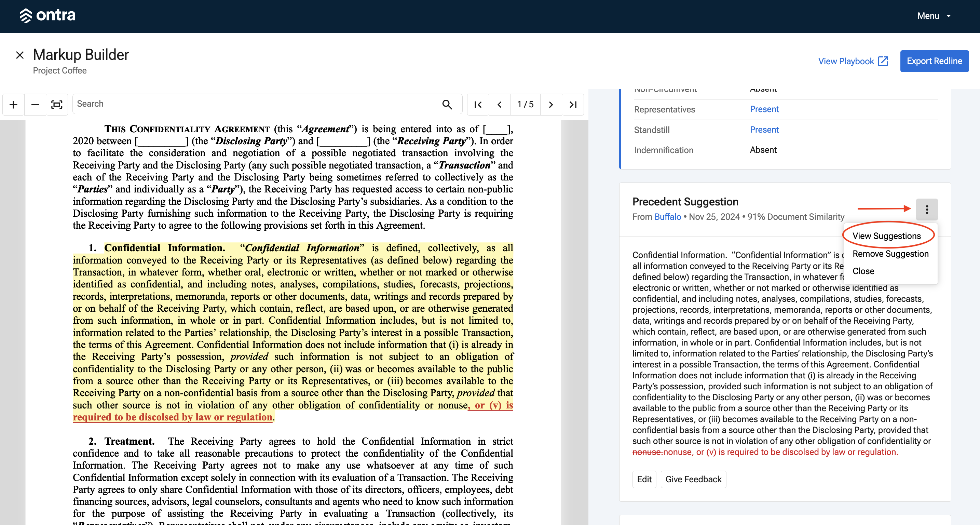Open Representatives Present link
The image size is (980, 525).
pos(764,109)
